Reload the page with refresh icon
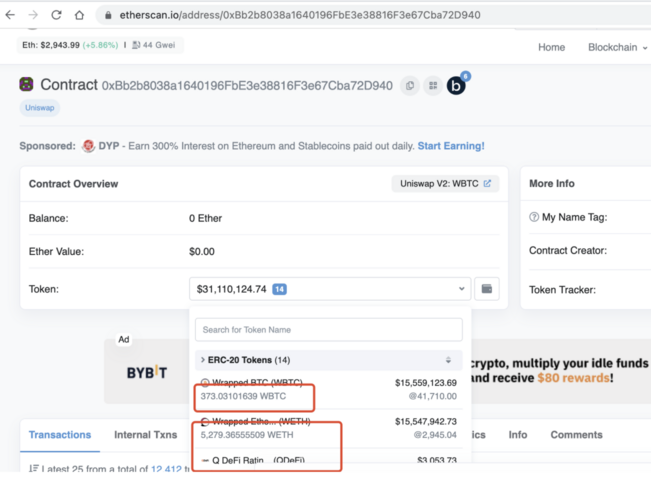651x494 pixels. coord(56,15)
